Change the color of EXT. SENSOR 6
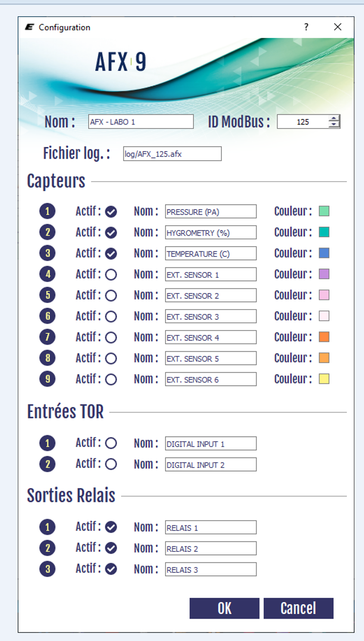The height and width of the screenshot is (641, 364). [x=324, y=379]
